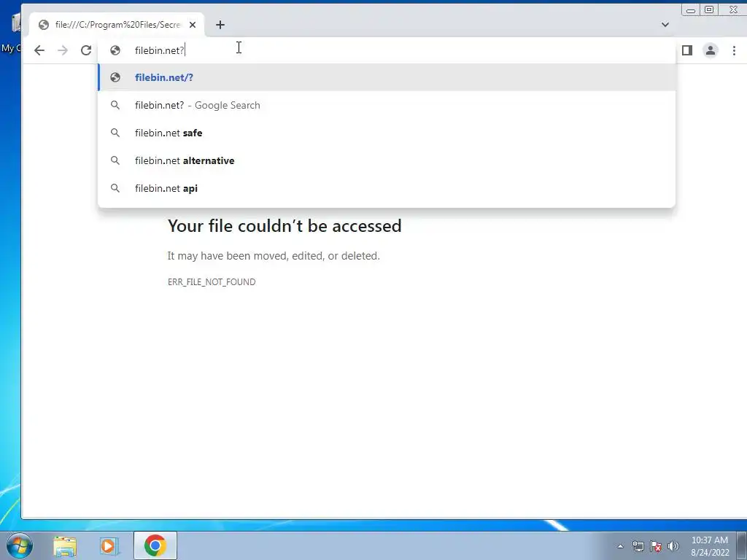The image size is (747, 560).
Task: Open the tab search dropdown chevron
Action: (x=665, y=25)
